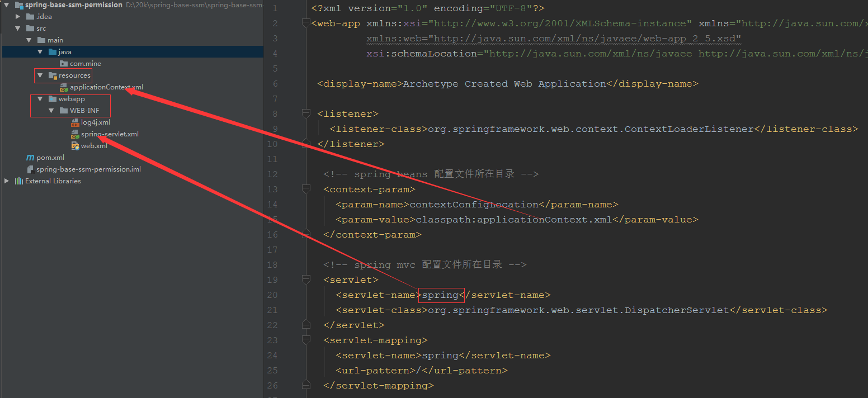The height and width of the screenshot is (398, 868).
Task: Expand the .idea folder arrow
Action: [x=18, y=17]
